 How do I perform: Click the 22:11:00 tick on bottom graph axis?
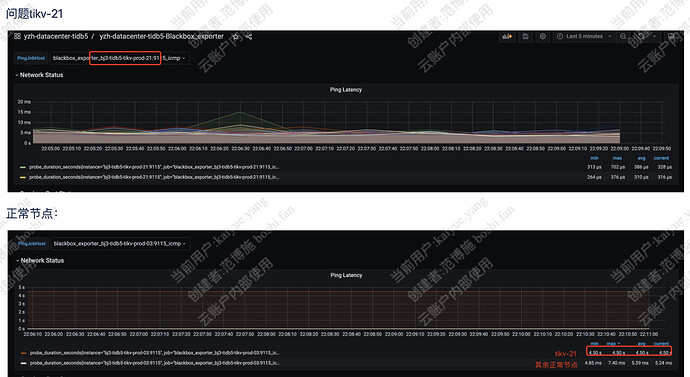(649, 334)
